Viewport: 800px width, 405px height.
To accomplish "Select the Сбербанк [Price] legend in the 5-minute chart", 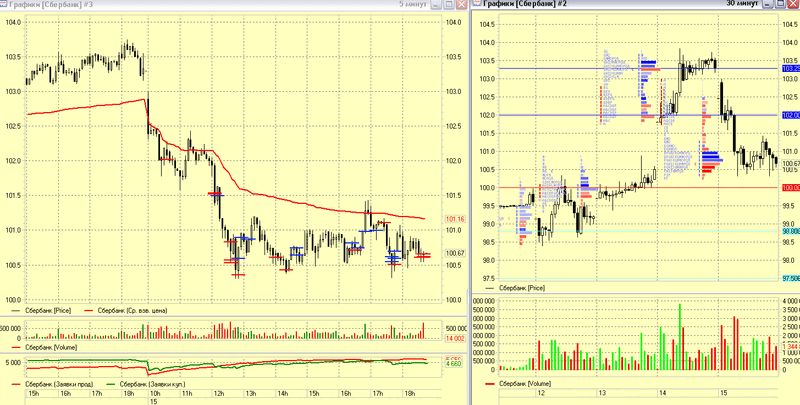I will pyautogui.click(x=41, y=310).
